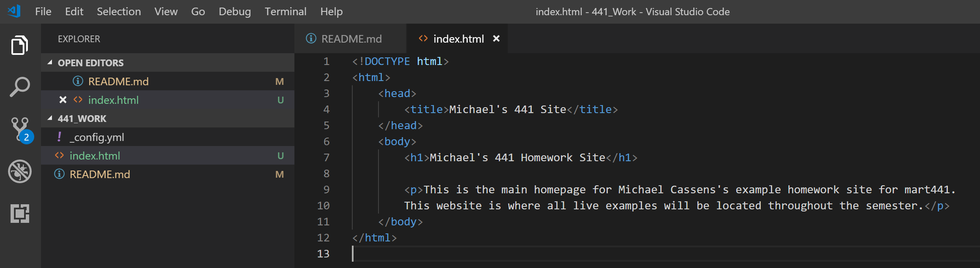This screenshot has width=980, height=268.
Task: Click the U status badge of index.html in Open Editors
Action: [280, 100]
